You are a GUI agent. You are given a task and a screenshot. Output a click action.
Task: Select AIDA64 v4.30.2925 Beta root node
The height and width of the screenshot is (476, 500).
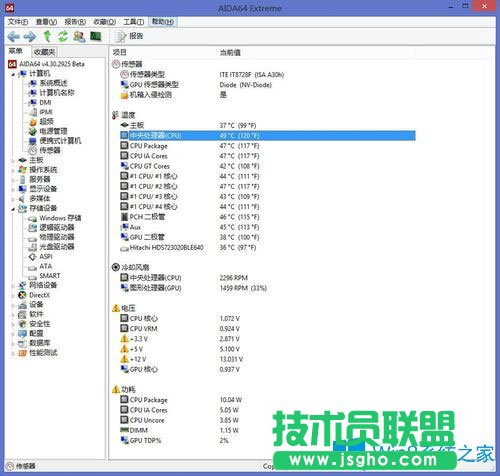point(46,64)
